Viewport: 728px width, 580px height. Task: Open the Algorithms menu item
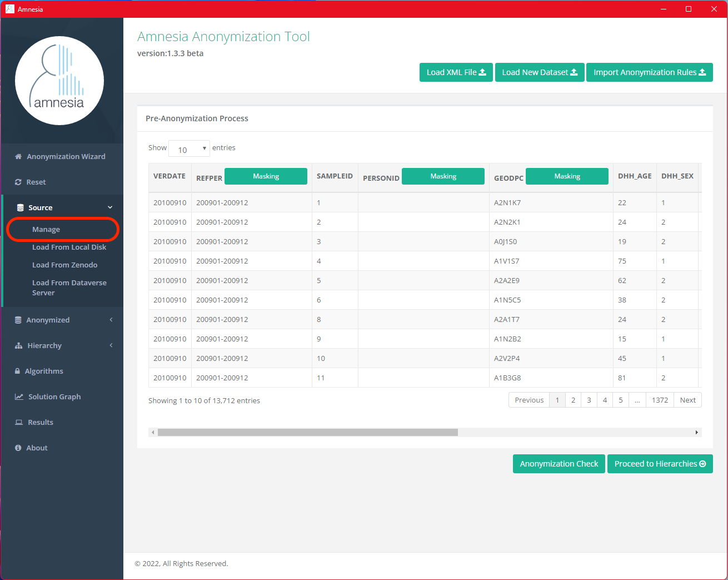coord(62,371)
